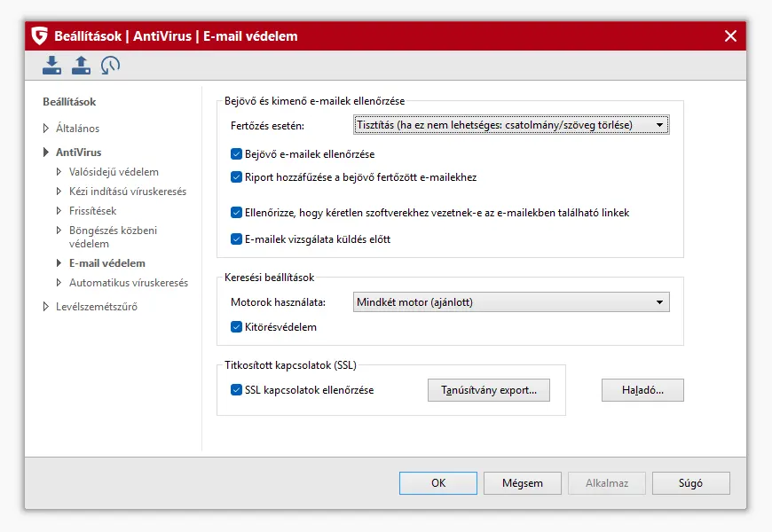Expand the Általános tree node arrow
The height and width of the screenshot is (532, 772).
coord(46,129)
